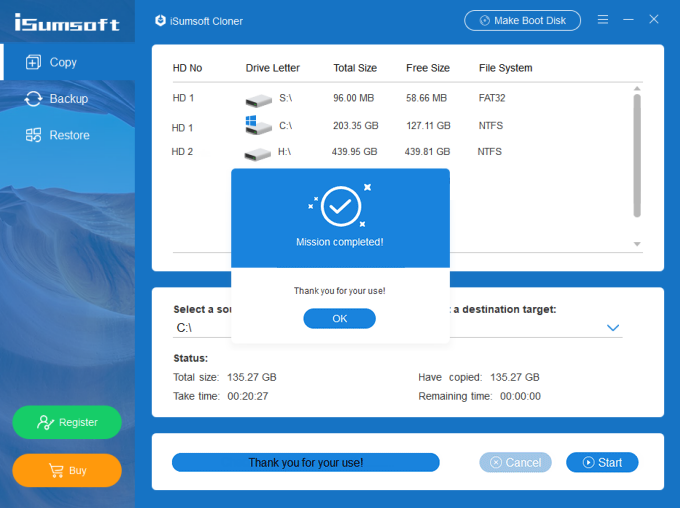Click the 58.66 MB free size cell

point(426,98)
